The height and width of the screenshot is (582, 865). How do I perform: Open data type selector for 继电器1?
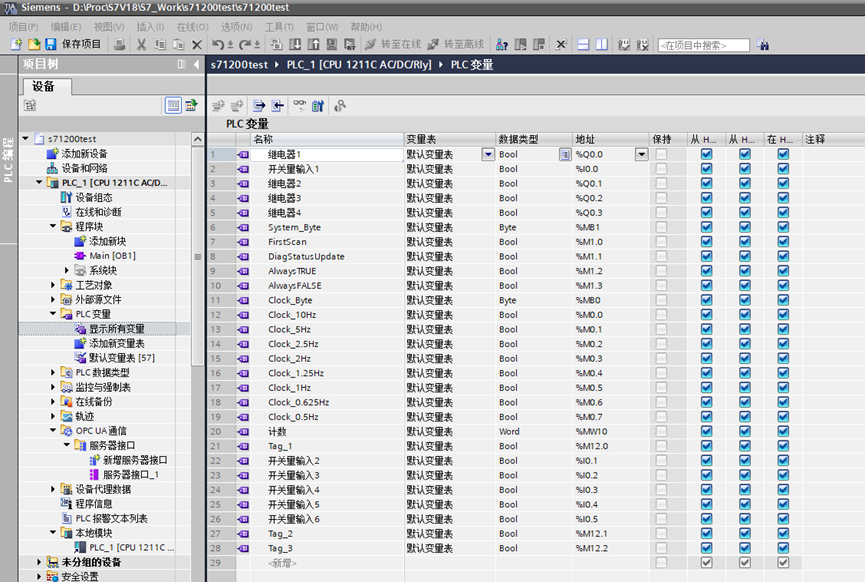565,154
